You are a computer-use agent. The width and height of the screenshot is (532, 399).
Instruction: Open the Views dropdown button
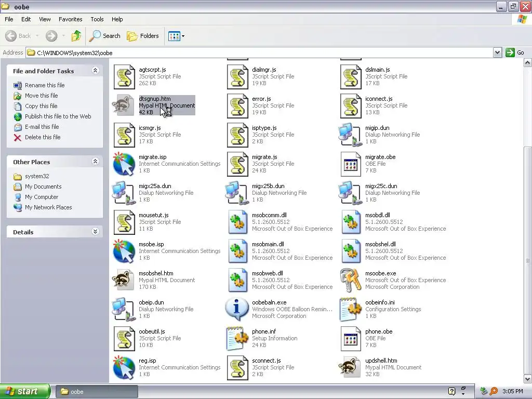[x=177, y=36]
